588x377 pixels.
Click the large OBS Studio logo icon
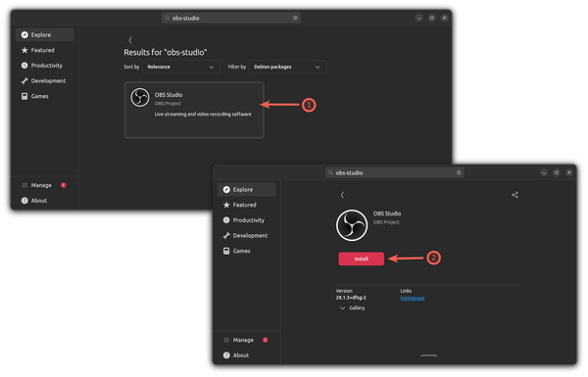(x=352, y=225)
